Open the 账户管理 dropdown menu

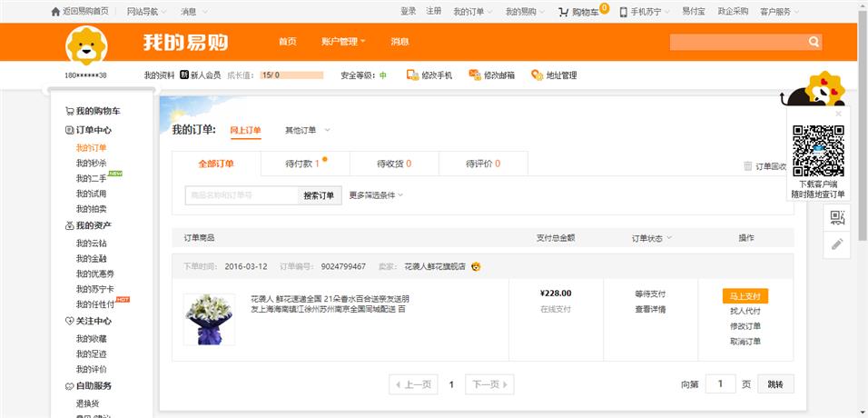[343, 42]
